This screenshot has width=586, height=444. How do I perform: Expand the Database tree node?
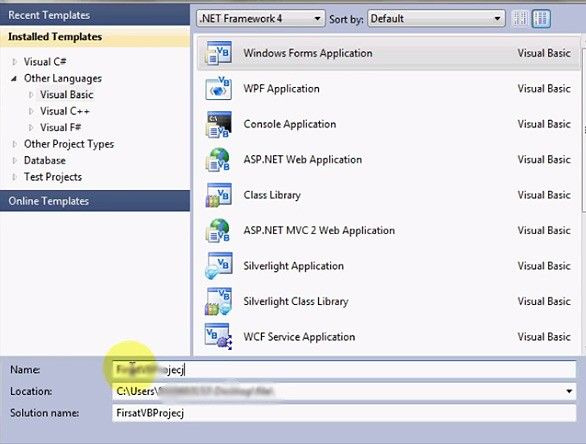coord(15,161)
